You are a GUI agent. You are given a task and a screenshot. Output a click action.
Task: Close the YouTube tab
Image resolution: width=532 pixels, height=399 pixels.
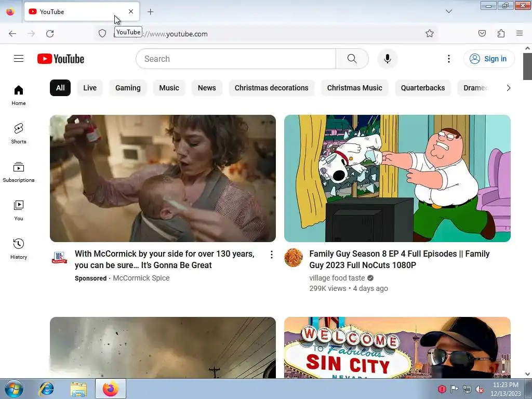click(130, 11)
